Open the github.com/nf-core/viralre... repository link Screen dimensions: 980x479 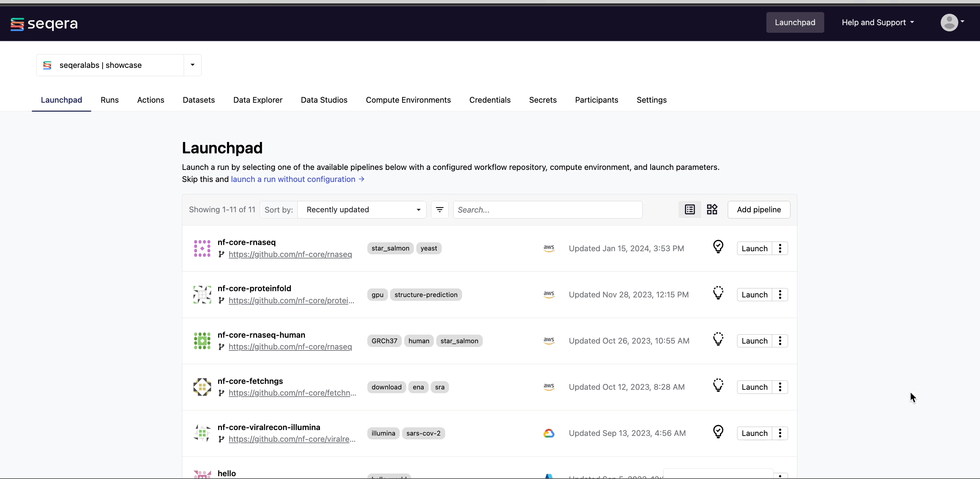coord(292,439)
